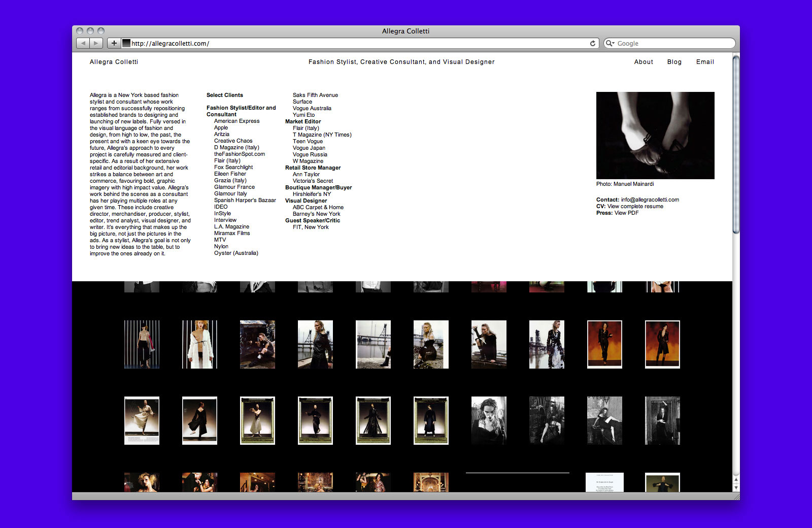
Task: Click the Email navigation link
Action: tap(705, 62)
